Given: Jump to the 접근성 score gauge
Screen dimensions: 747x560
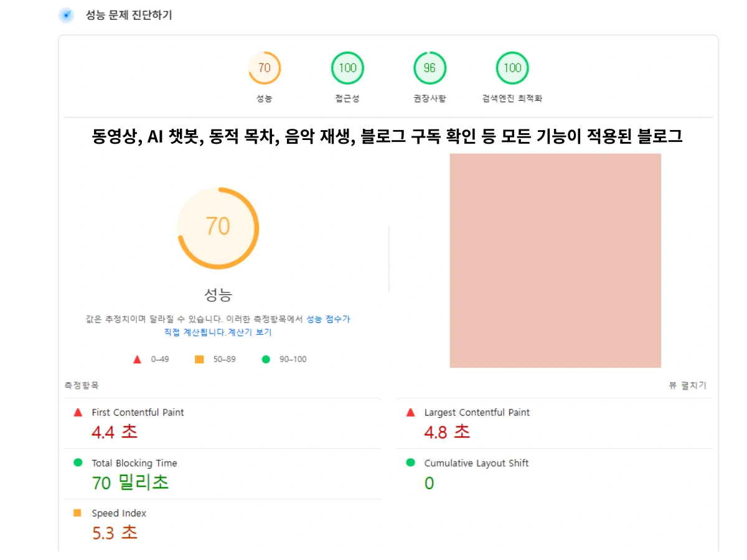Looking at the screenshot, I should (x=347, y=68).
